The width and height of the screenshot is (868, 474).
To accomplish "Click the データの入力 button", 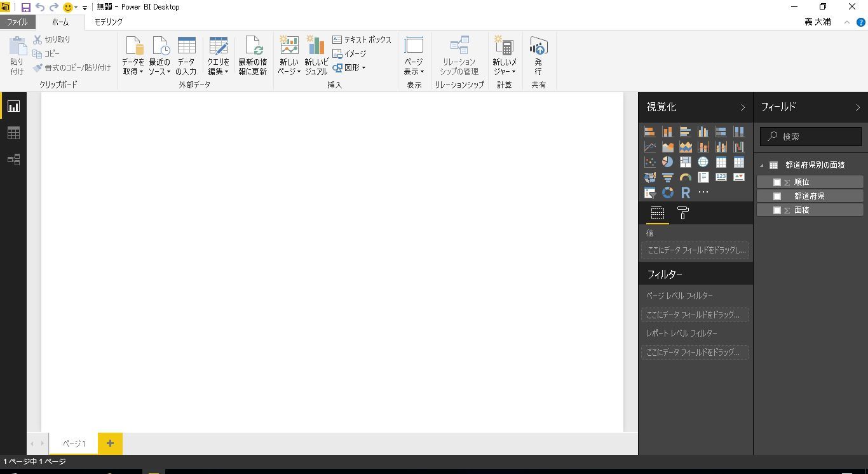I will 186,55.
